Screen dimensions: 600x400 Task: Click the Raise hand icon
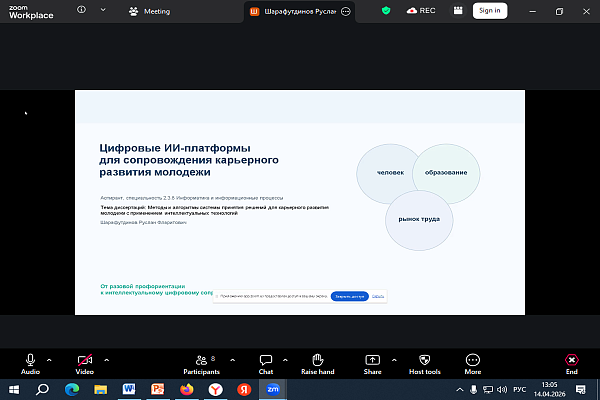[x=318, y=360]
